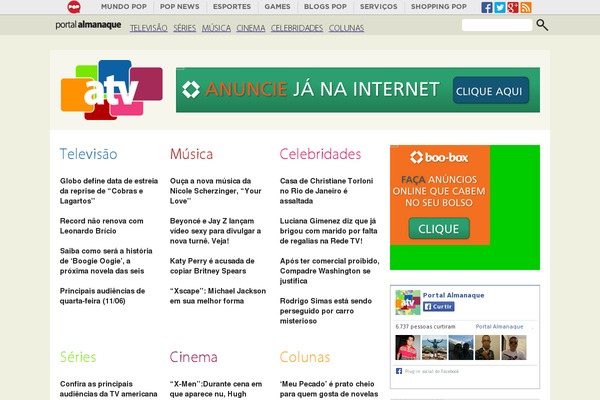The height and width of the screenshot is (400, 600).
Task: Open Christiane Torloni casa assaltada article
Action: [x=326, y=191]
